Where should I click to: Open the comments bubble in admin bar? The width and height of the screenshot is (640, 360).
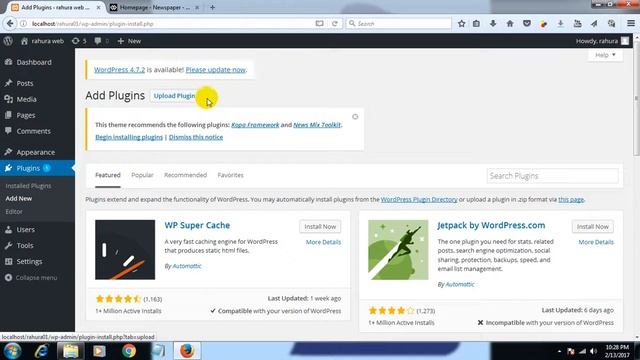[x=101, y=41]
